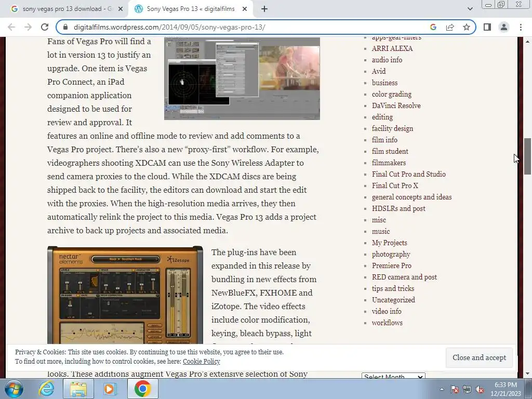Click the network tray icon
The height and width of the screenshot is (399, 532).
pyautogui.click(x=467, y=389)
